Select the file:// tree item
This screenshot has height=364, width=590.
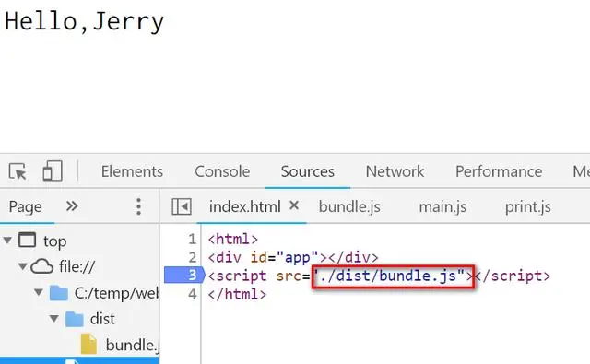pyautogui.click(x=77, y=267)
